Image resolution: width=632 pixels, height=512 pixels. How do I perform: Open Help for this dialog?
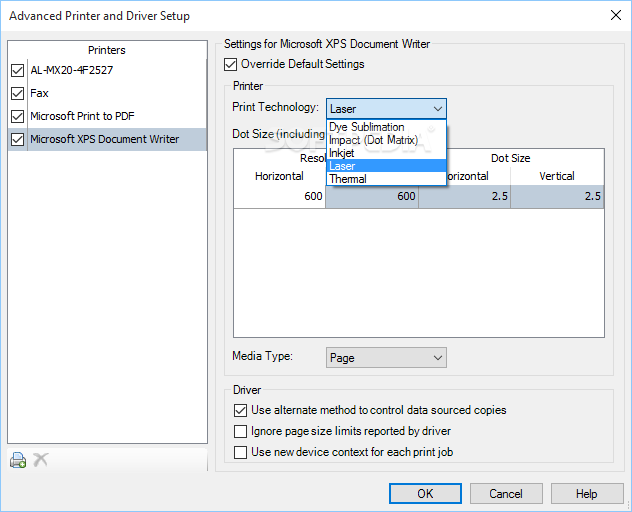586,493
